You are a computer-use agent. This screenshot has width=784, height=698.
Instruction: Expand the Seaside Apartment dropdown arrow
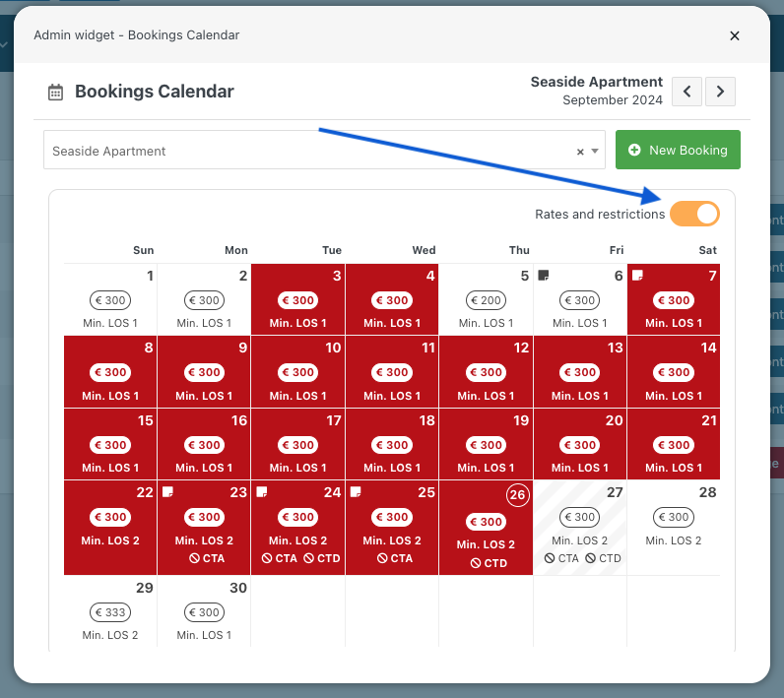(595, 151)
